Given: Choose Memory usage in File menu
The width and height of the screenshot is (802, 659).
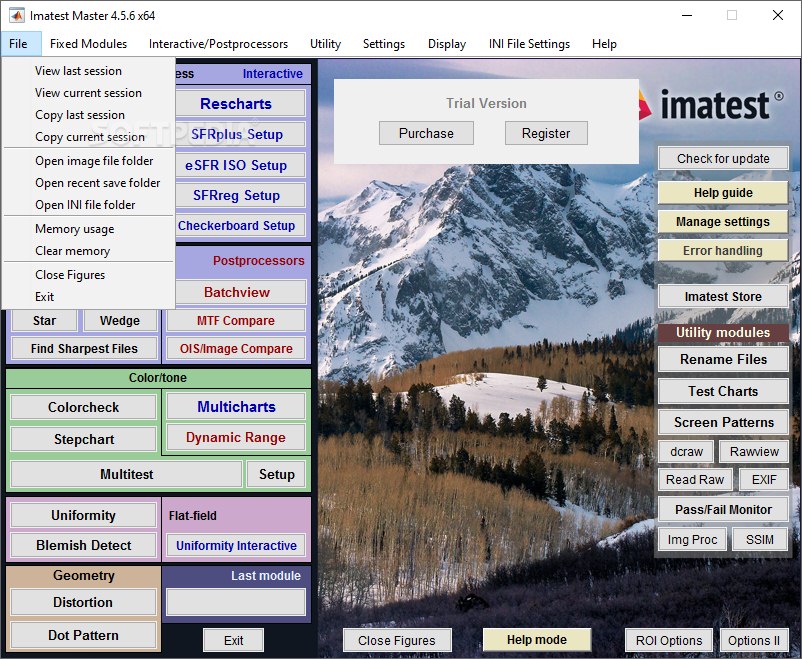Looking at the screenshot, I should pyautogui.click(x=88, y=229).
